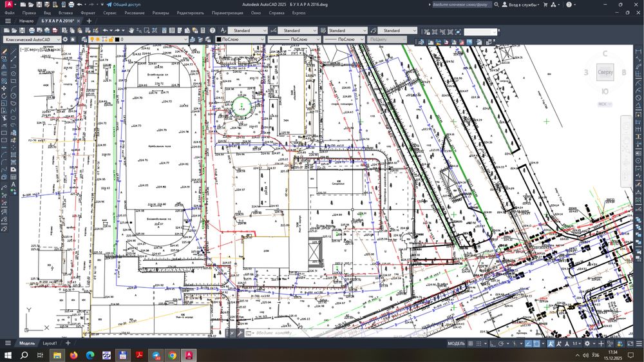Viewport: 644px width, 362px height.
Task: Open the Вставка menu
Action: click(66, 13)
